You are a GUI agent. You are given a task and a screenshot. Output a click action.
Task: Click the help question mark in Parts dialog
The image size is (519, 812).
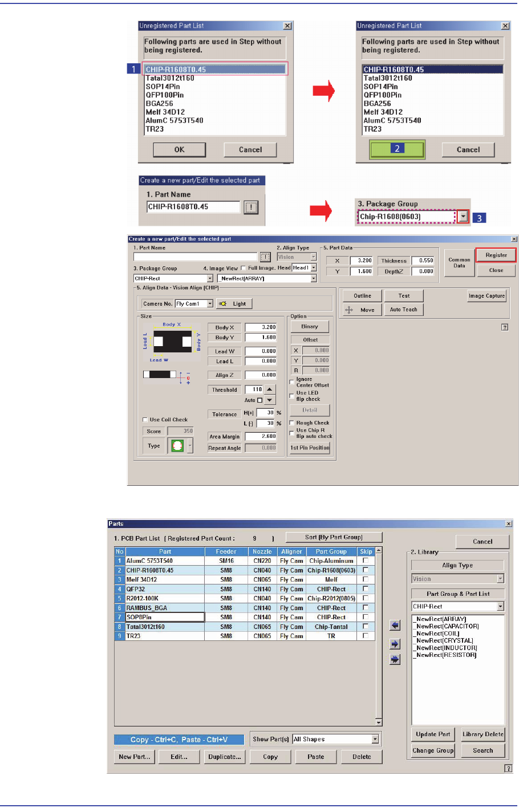(508, 769)
